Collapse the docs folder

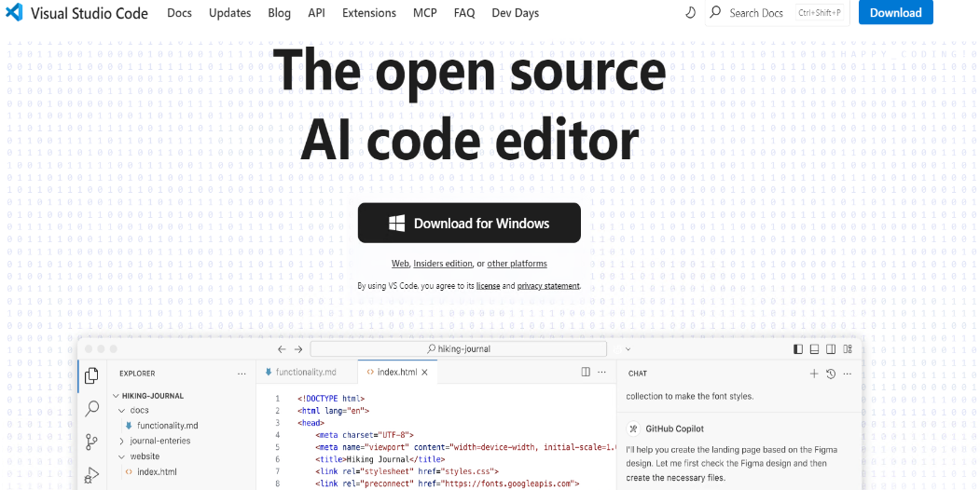pyautogui.click(x=121, y=411)
